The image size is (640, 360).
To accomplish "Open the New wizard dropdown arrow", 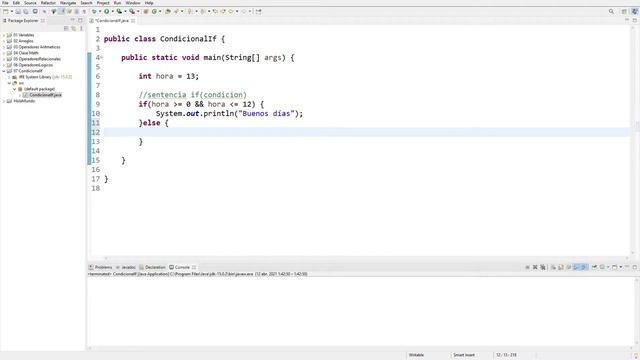I will (11, 11).
